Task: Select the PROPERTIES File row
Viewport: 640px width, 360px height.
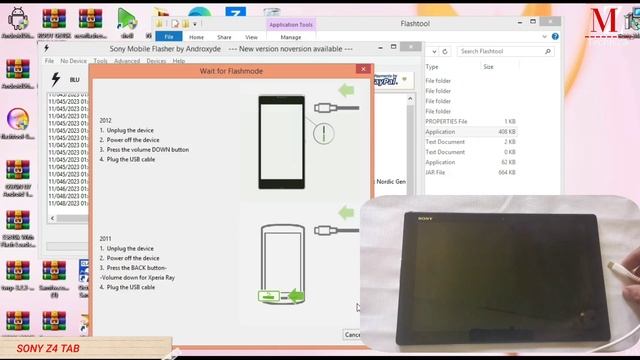Action: click(x=471, y=122)
